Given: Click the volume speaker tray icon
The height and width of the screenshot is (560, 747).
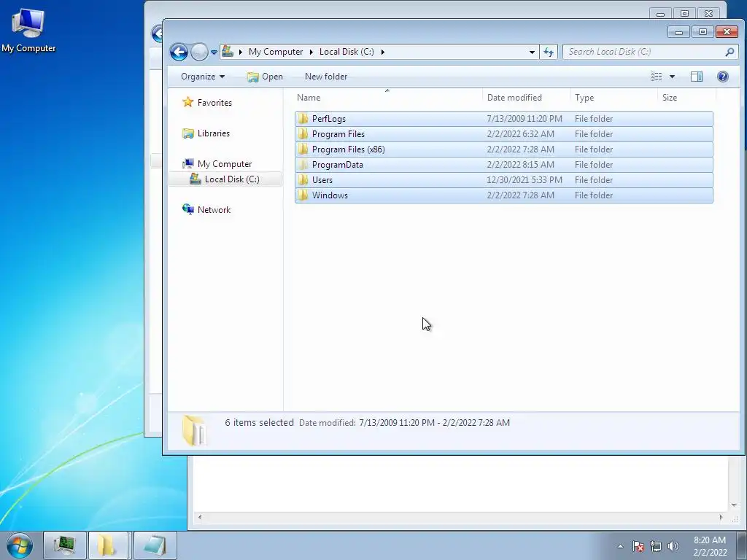Looking at the screenshot, I should 673,546.
